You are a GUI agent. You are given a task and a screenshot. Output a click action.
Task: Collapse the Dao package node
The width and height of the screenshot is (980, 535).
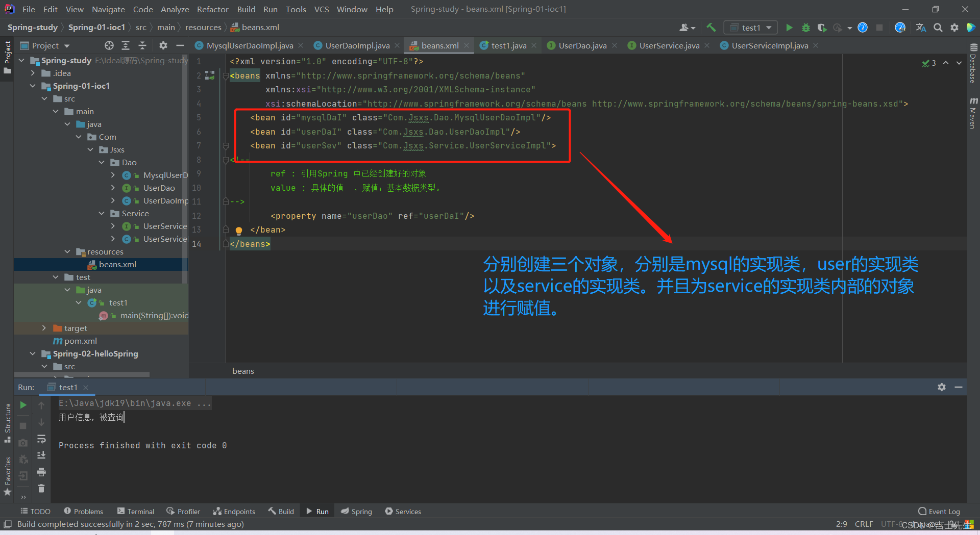click(102, 162)
